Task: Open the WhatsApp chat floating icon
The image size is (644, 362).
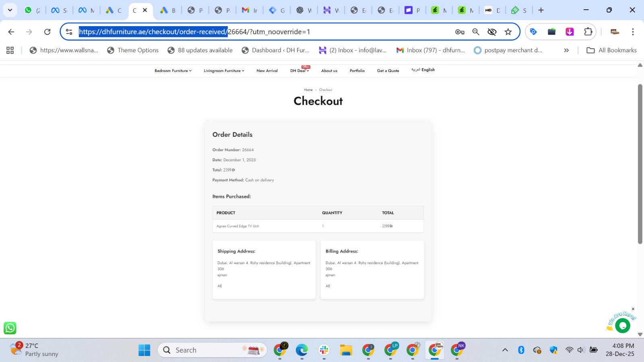Action: [x=10, y=328]
